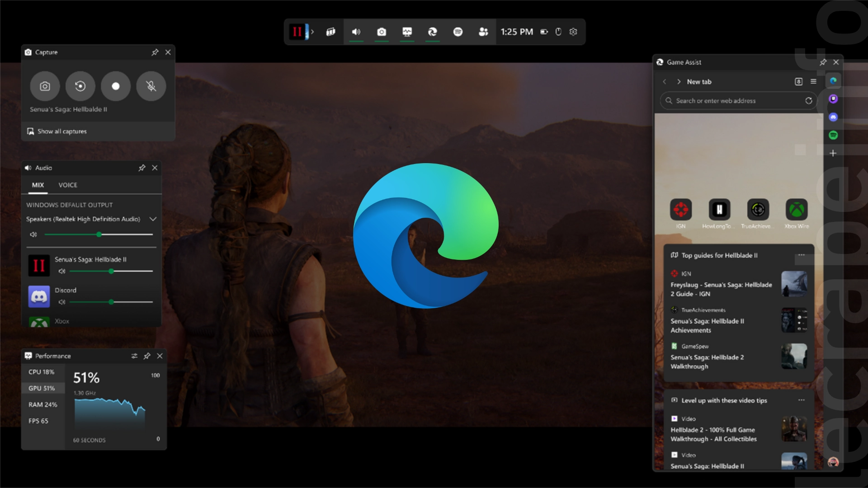Open more options for Top guides card
868x488 pixels.
[802, 255]
